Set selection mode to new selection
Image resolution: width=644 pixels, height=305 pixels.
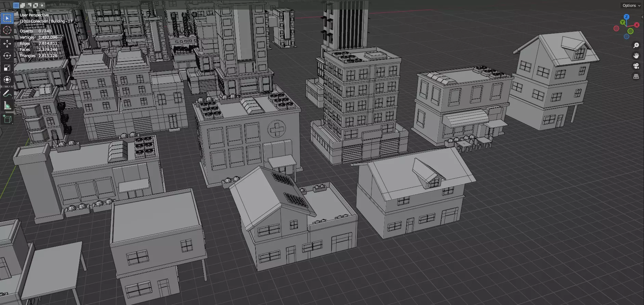(16, 5)
